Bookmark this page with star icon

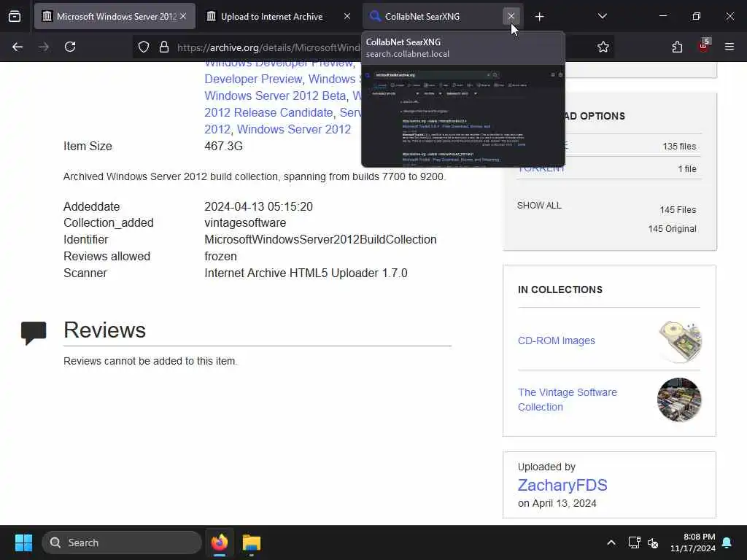(603, 47)
